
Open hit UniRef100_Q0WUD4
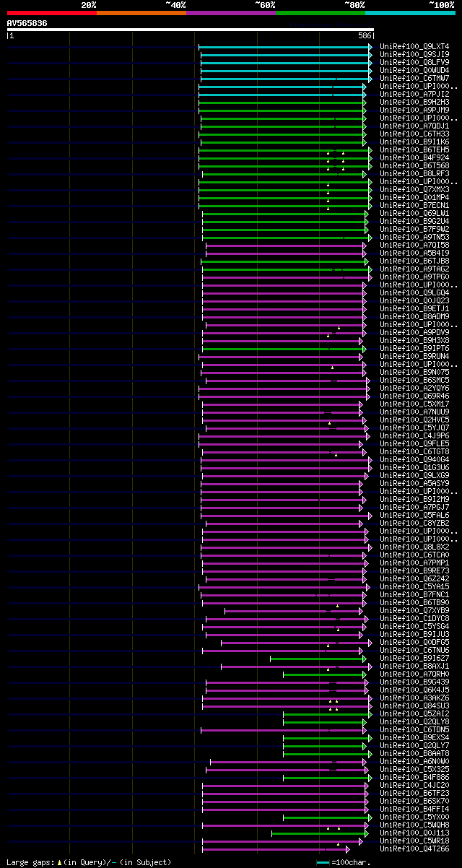(414, 70)
